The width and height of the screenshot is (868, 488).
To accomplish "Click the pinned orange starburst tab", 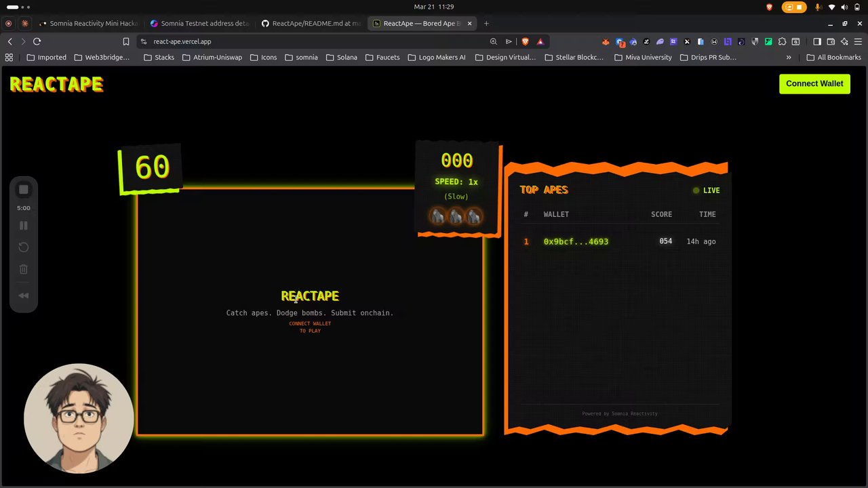I will 25,23.
